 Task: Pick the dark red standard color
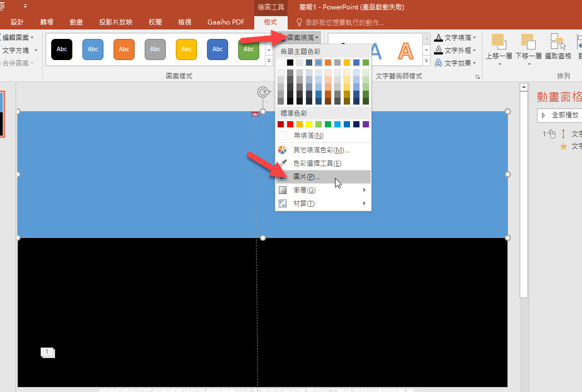tap(280, 124)
